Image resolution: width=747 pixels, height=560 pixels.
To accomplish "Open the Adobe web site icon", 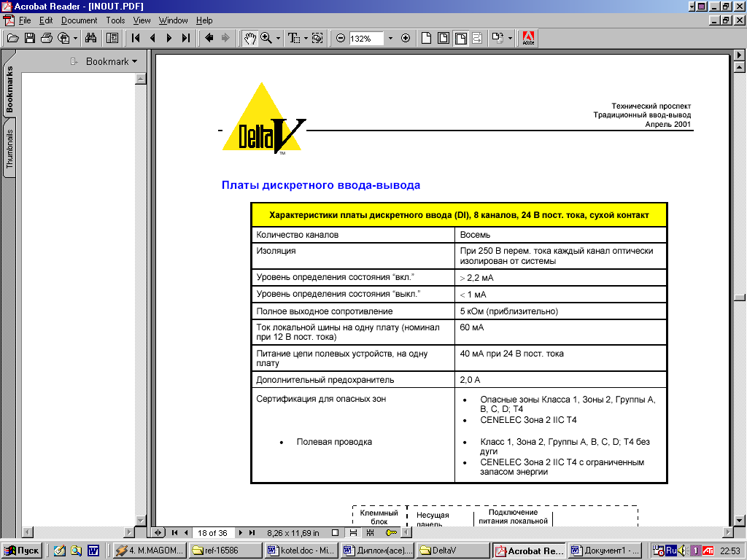I will pyautogui.click(x=528, y=38).
